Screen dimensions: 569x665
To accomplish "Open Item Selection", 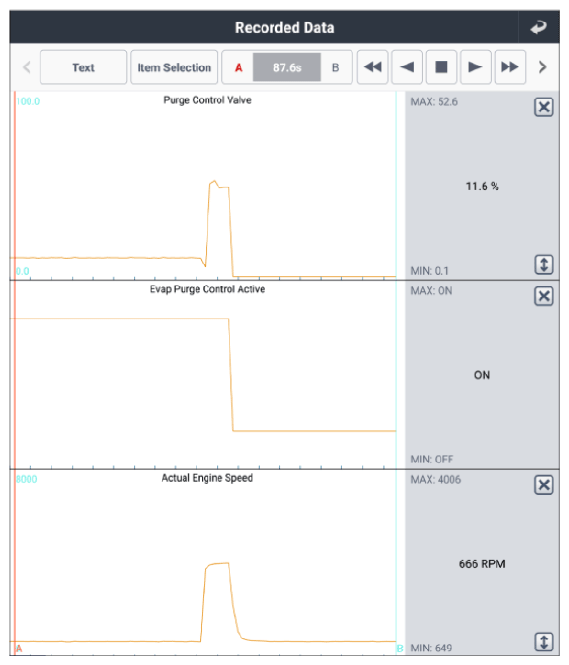I will [174, 67].
